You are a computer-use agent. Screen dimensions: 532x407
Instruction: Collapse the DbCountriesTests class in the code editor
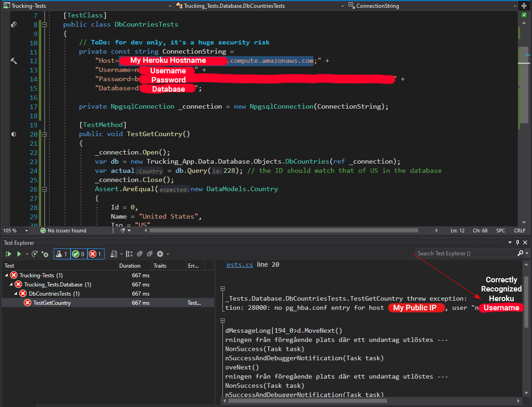pos(44,24)
